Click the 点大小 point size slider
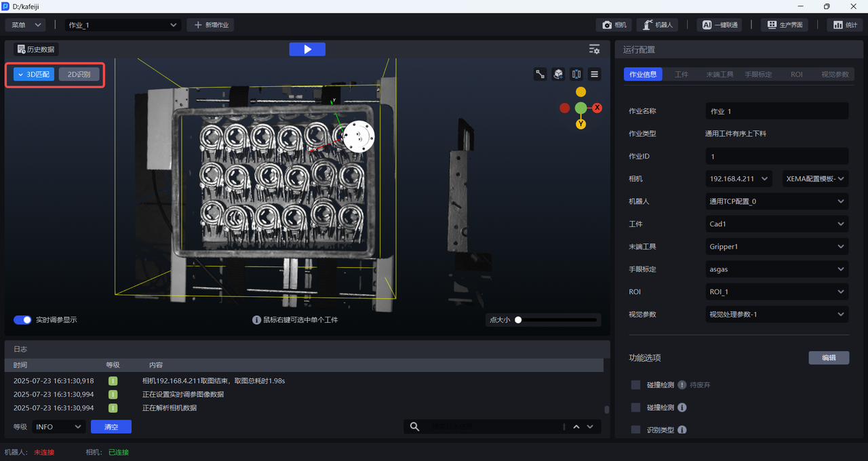Screen dimensions: 868x461 pos(557,320)
